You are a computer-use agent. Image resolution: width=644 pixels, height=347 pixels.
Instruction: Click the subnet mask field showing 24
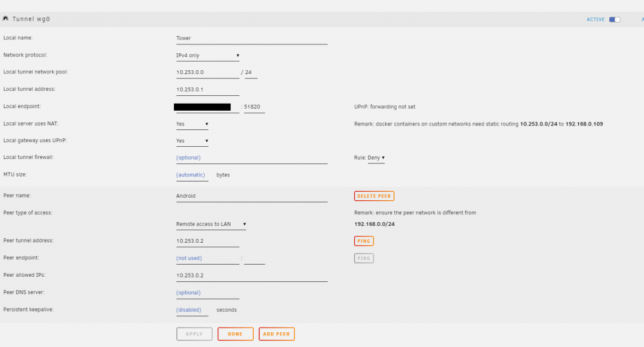point(251,73)
